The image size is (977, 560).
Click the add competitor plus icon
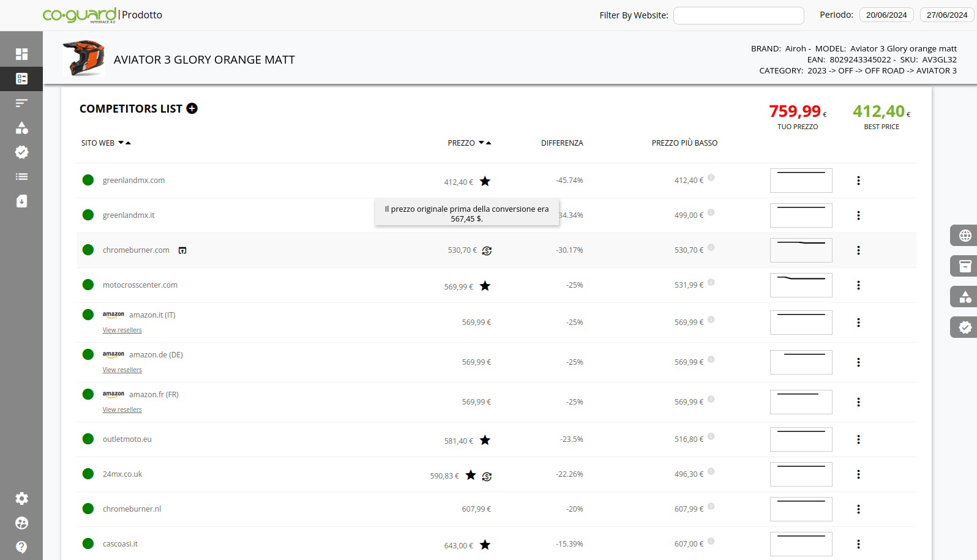coord(192,108)
